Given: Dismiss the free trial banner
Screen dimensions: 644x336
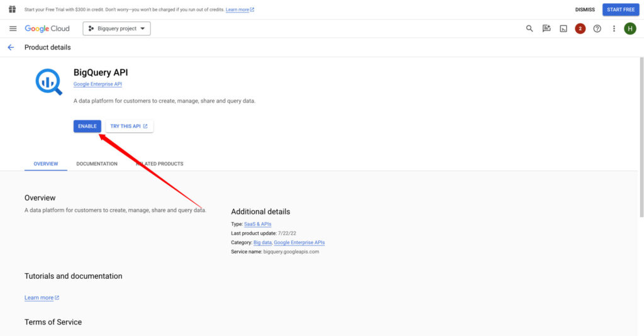Looking at the screenshot, I should coord(584,9).
